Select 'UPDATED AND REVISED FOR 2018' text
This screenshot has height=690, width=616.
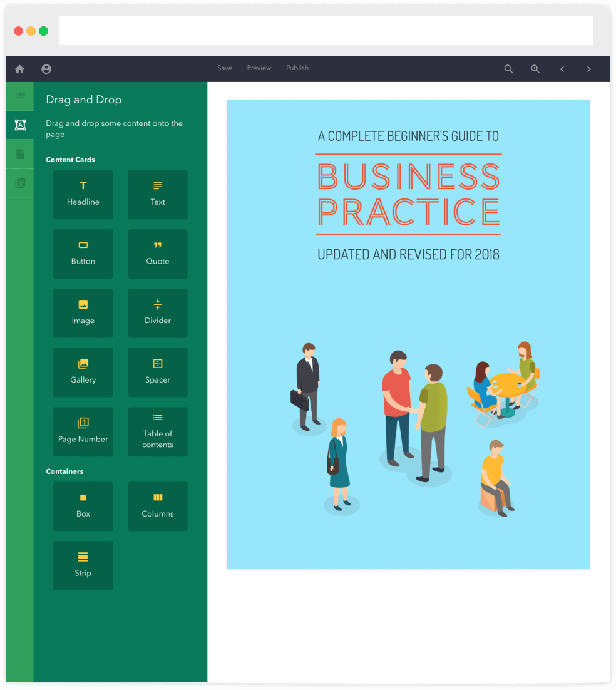408,254
